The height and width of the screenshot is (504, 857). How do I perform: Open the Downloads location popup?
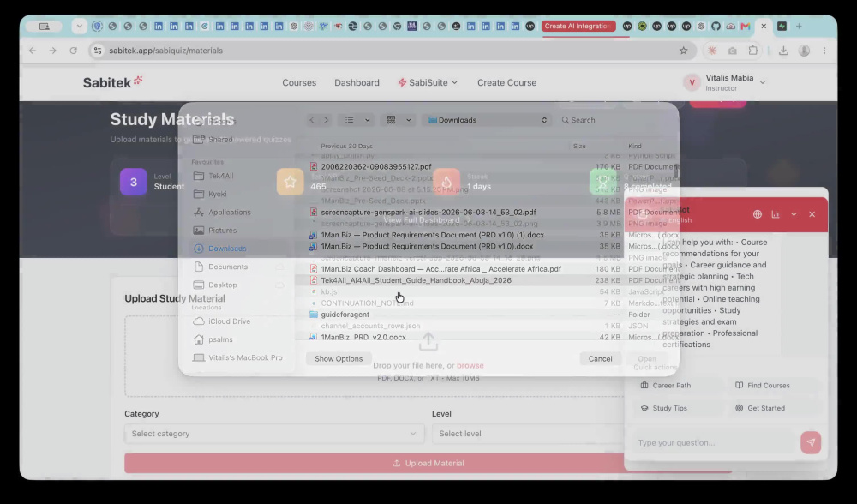487,120
